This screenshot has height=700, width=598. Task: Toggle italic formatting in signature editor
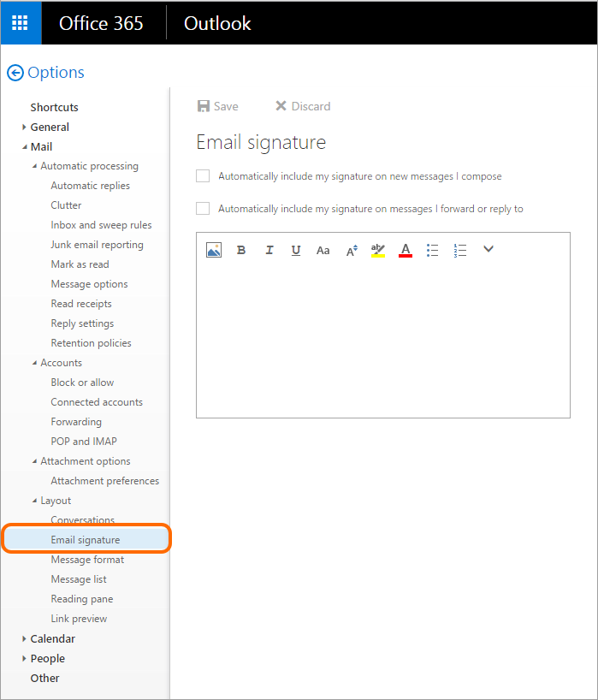pyautogui.click(x=269, y=250)
